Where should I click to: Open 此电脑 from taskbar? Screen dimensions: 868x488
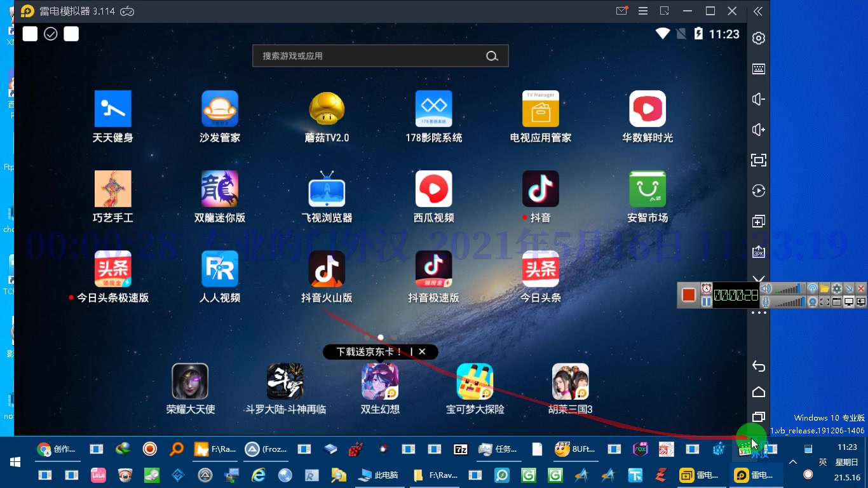pyautogui.click(x=379, y=475)
